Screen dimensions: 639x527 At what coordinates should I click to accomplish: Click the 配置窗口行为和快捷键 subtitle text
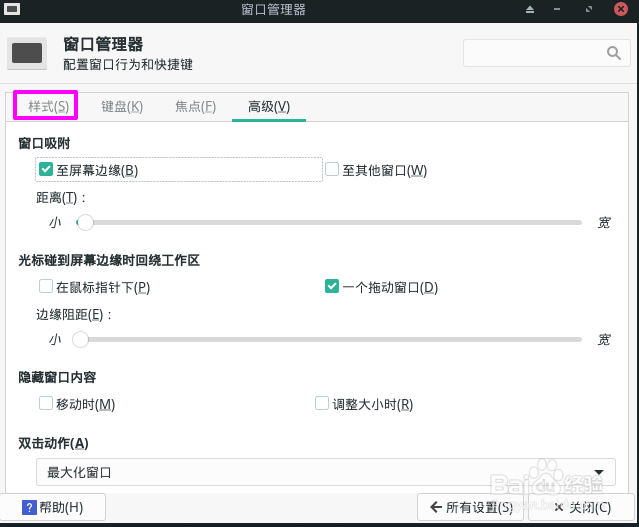(x=128, y=64)
